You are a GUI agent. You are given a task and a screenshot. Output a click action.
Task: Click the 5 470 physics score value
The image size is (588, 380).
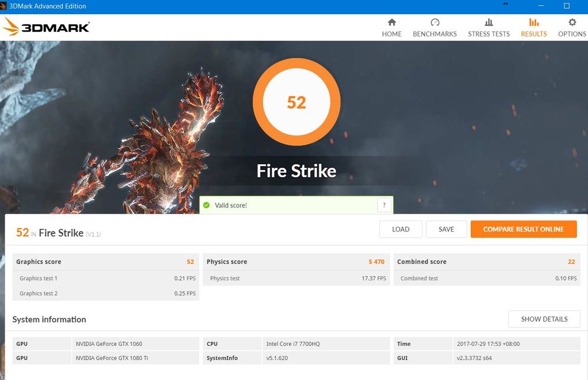[x=376, y=262]
